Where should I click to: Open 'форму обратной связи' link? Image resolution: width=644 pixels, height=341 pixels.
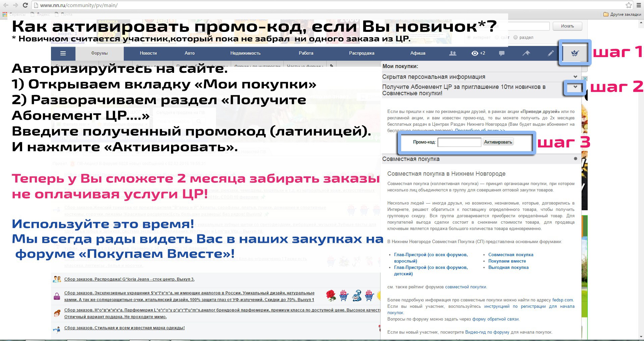[x=495, y=319]
